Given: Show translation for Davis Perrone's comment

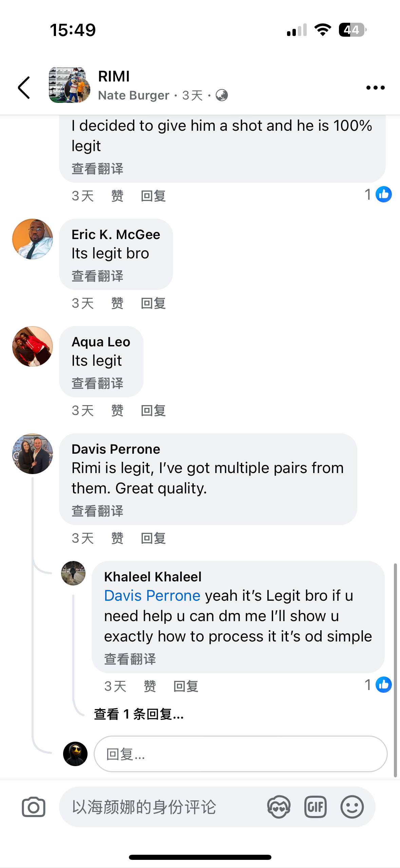Looking at the screenshot, I should coord(97,511).
